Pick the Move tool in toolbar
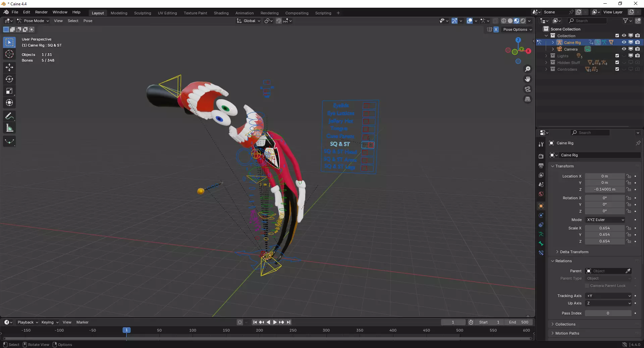Image resolution: width=644 pixels, height=348 pixels. pos(9,67)
